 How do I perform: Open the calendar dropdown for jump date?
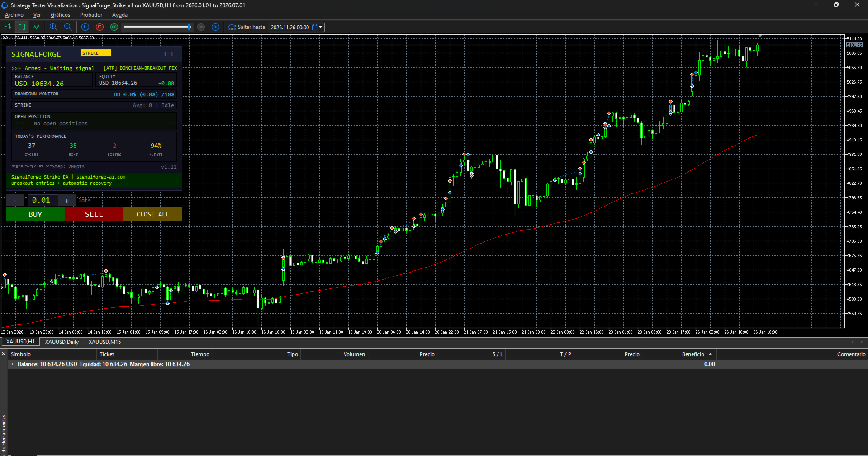click(x=318, y=27)
